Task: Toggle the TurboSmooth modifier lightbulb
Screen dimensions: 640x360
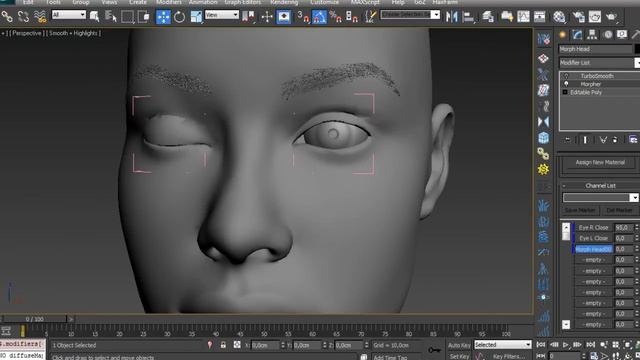Action: click(x=566, y=76)
